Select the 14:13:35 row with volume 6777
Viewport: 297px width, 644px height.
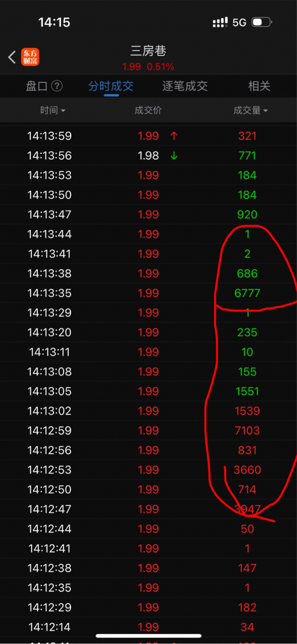pos(148,293)
